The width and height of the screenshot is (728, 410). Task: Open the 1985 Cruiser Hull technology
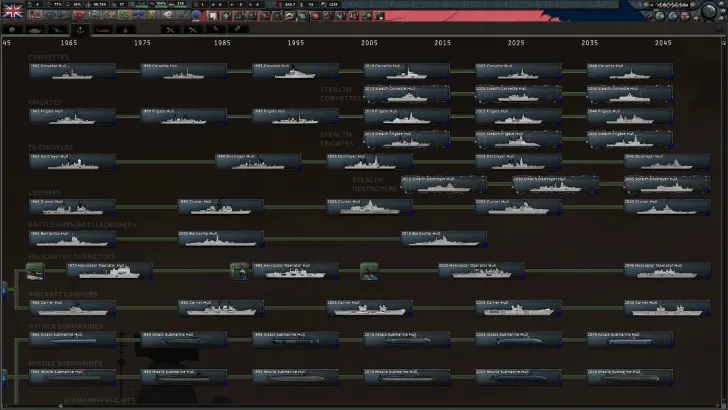pyautogui.click(x=221, y=206)
